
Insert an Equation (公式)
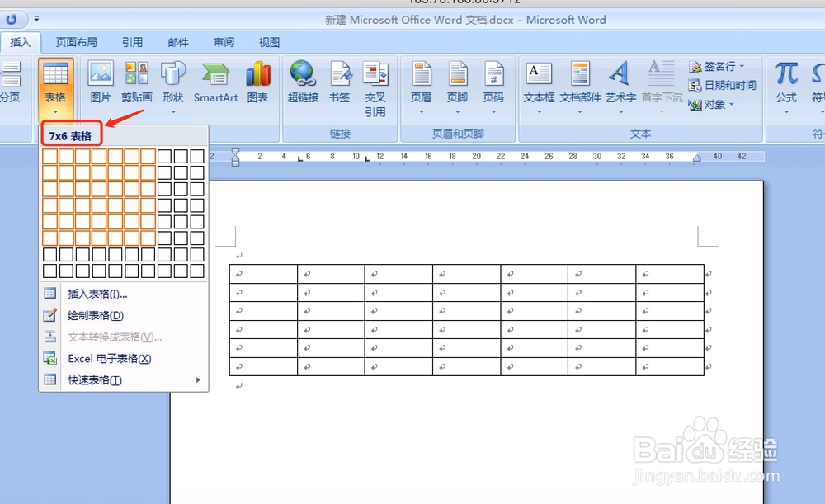click(x=786, y=87)
